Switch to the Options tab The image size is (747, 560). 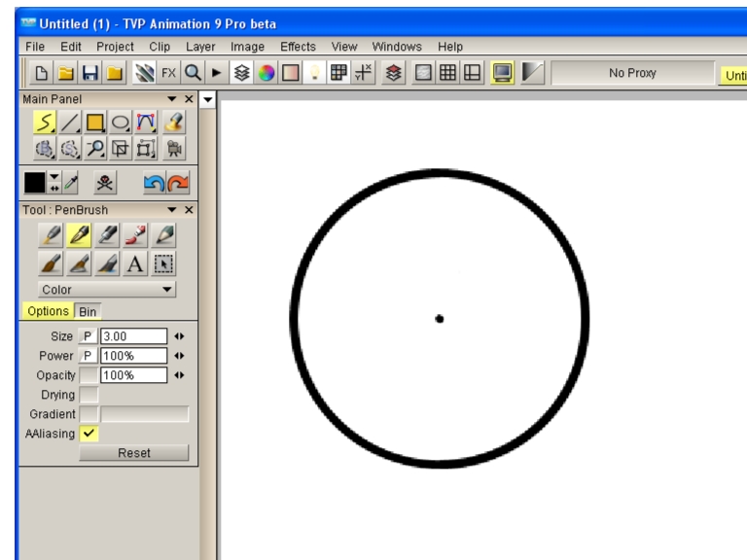pos(48,311)
